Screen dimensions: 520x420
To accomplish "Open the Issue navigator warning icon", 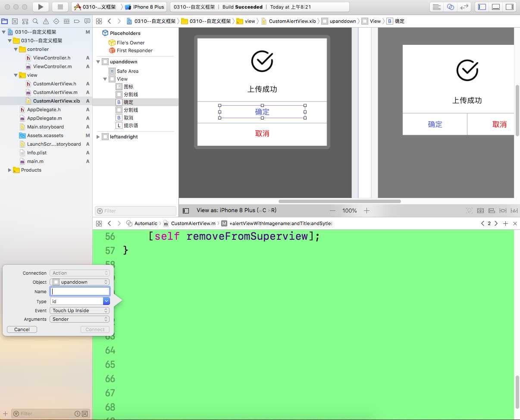I will [x=46, y=21].
